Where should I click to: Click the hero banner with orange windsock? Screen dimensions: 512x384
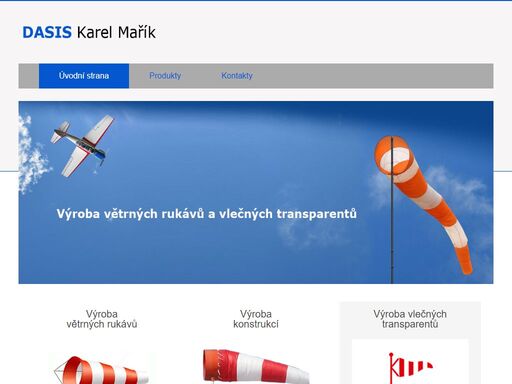click(256, 192)
